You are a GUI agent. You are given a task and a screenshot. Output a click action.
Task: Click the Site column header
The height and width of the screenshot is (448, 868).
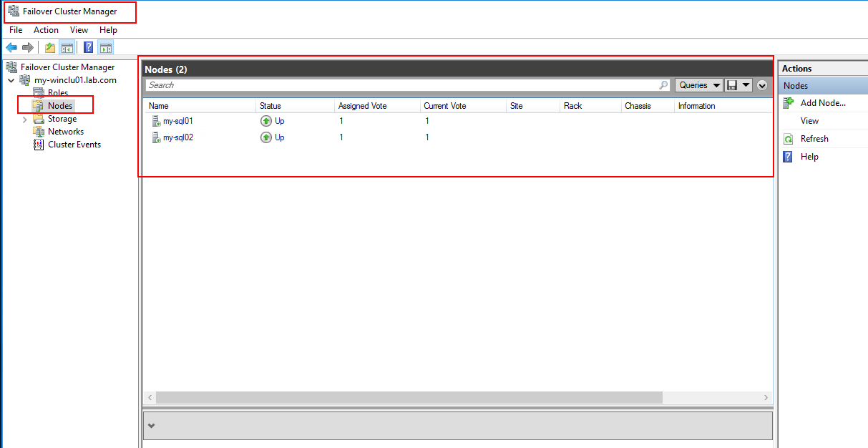pos(533,106)
